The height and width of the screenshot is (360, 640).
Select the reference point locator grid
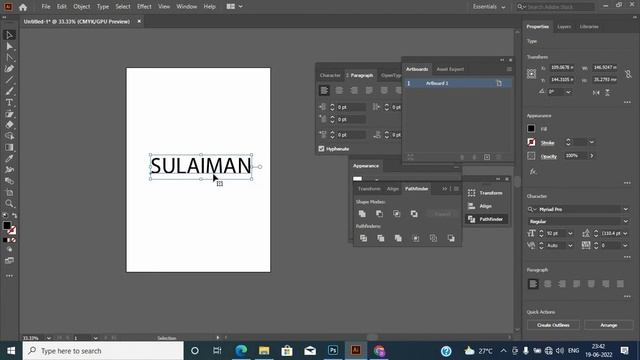tap(531, 73)
